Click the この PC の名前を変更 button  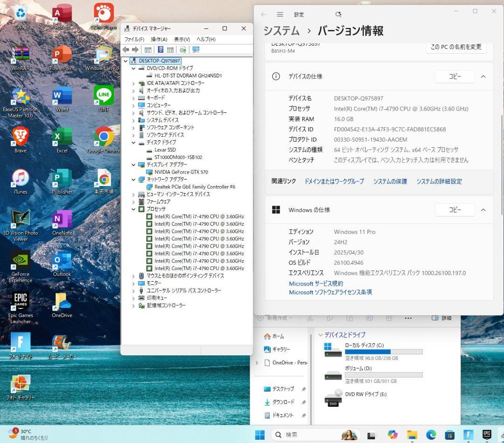455,47
